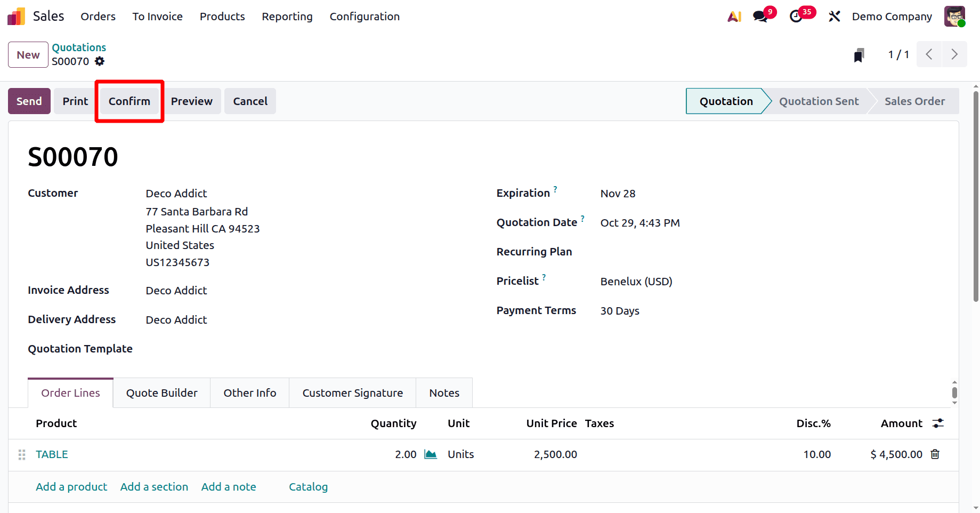Open the gear action menu beside S00070

(100, 61)
